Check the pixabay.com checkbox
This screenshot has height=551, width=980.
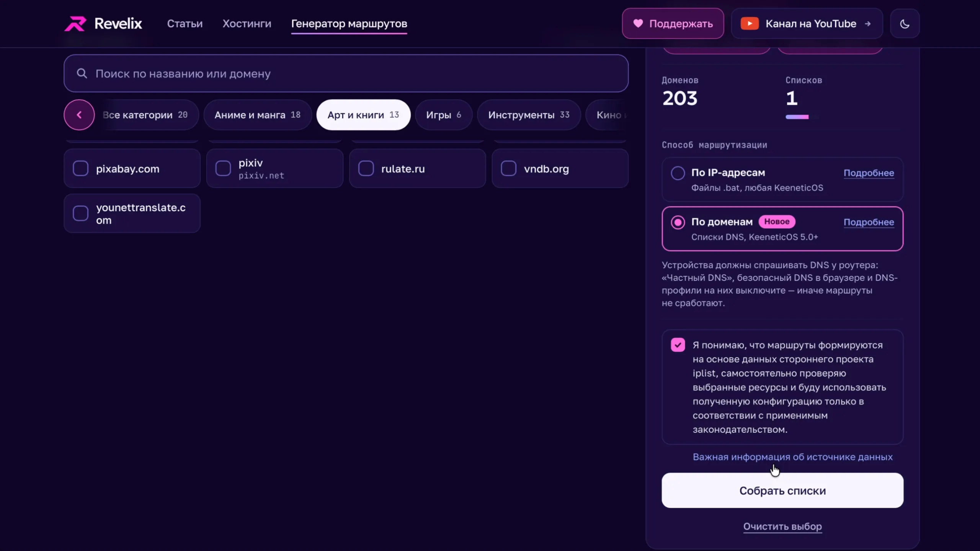coord(80,168)
